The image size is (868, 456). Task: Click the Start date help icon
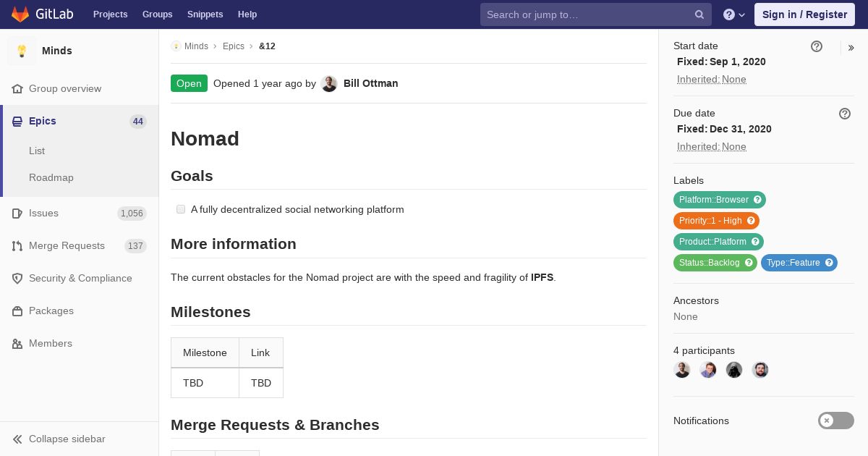[817, 46]
